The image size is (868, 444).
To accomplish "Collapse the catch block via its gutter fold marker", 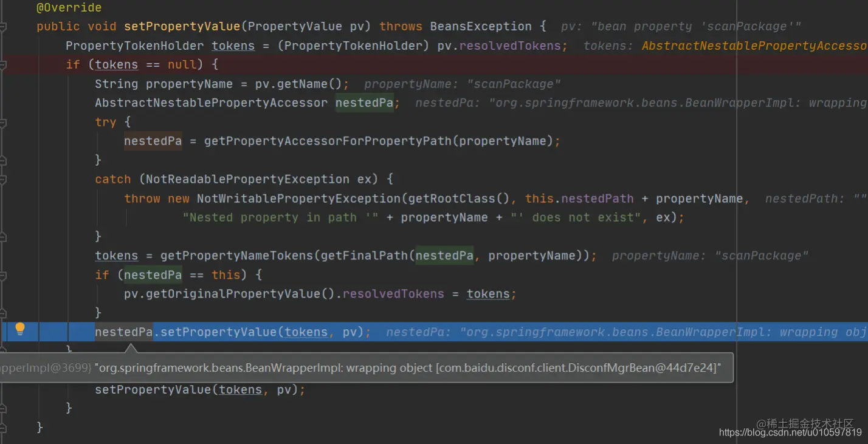I will [x=2, y=179].
